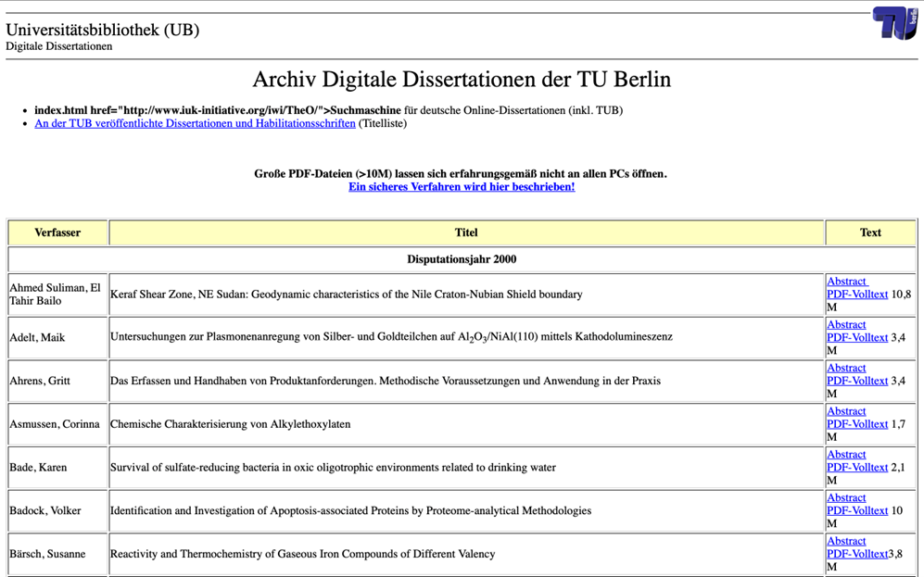Click author name 'Bärsch, Susanne'
The image size is (924, 577).
[47, 554]
